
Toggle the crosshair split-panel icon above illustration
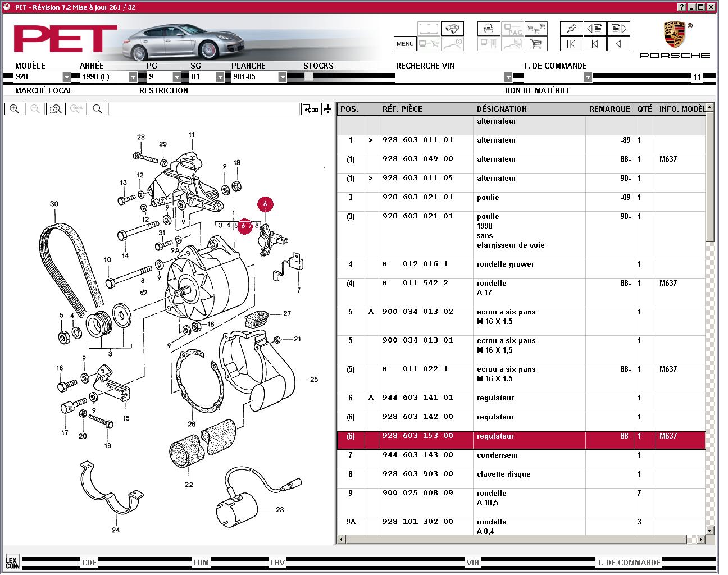[327, 109]
